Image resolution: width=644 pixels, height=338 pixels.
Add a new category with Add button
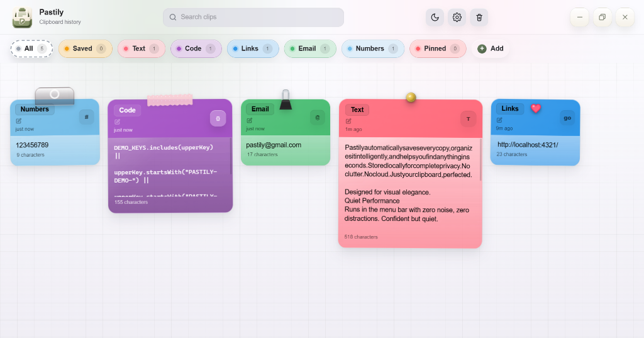click(491, 48)
